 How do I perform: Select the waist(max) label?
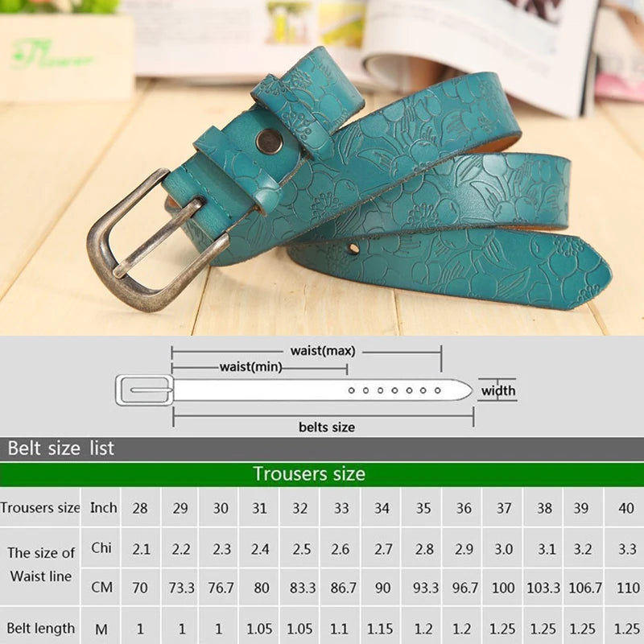click(x=323, y=351)
